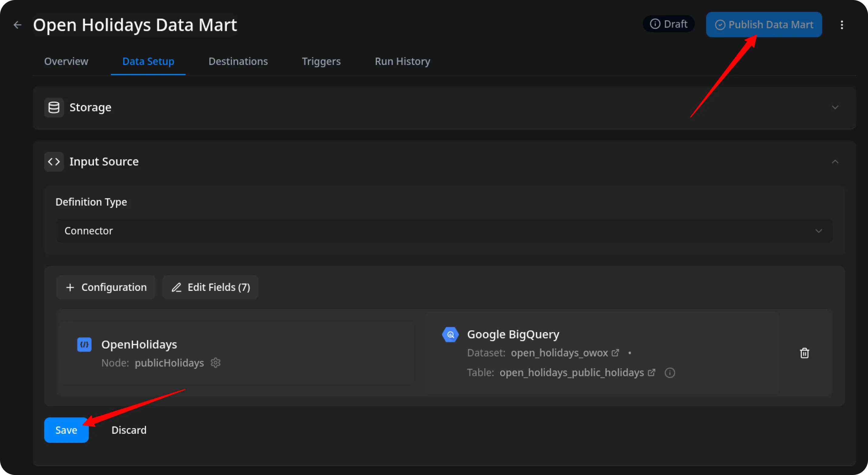Click the Google BigQuery logo icon

click(450, 335)
